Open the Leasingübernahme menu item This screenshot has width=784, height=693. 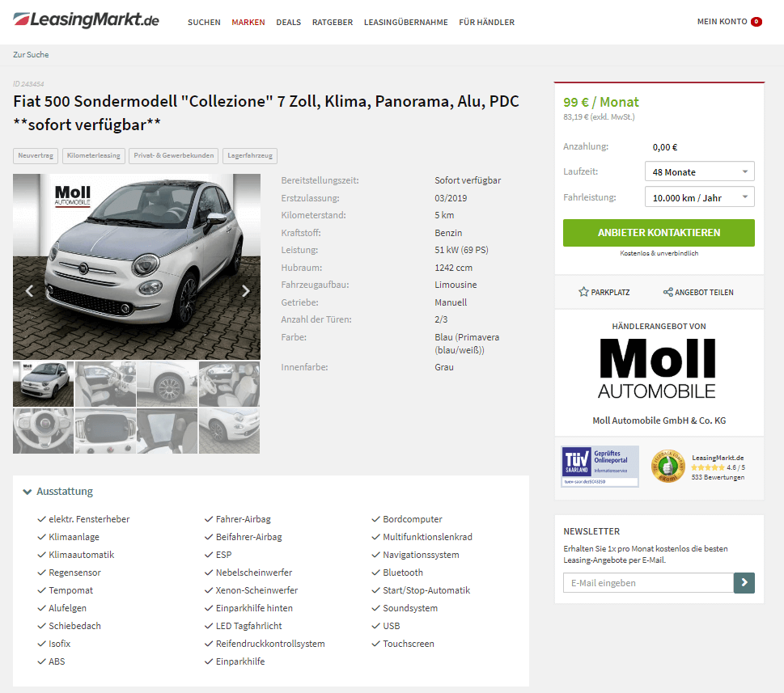pos(405,22)
